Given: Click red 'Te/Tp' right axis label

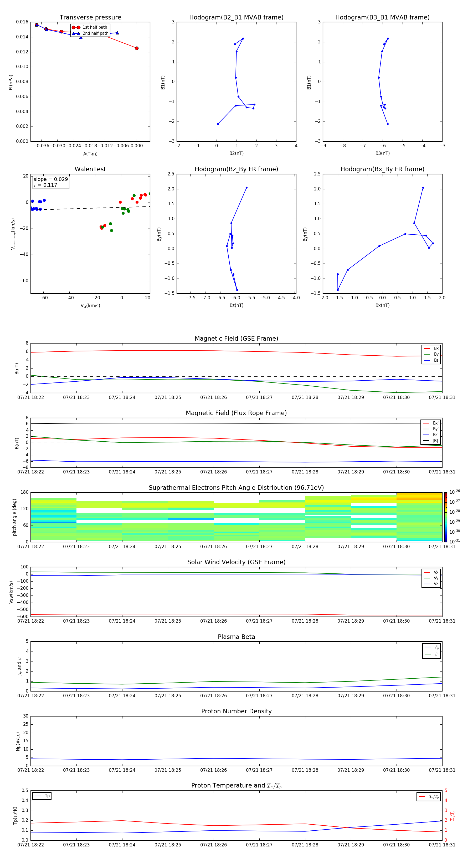Looking at the screenshot, I should click(x=453, y=816).
